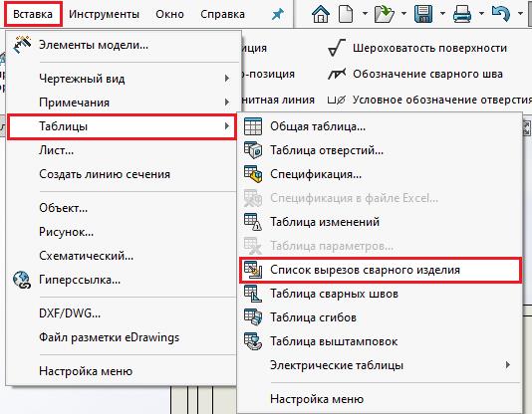Print using the printer icon
The height and width of the screenshot is (414, 532).
462,14
